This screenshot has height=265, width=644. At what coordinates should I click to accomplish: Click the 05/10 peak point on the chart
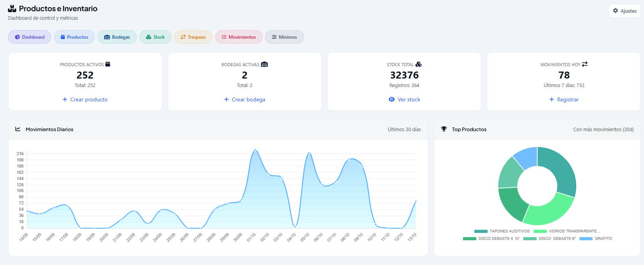pos(309,153)
